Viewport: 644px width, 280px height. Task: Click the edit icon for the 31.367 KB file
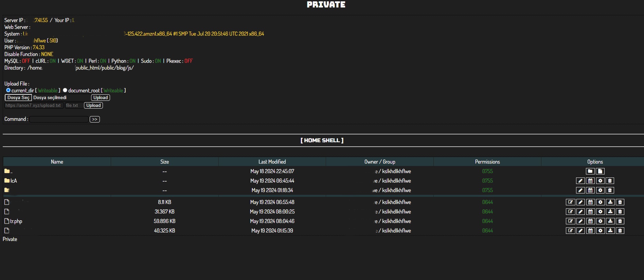(571, 212)
